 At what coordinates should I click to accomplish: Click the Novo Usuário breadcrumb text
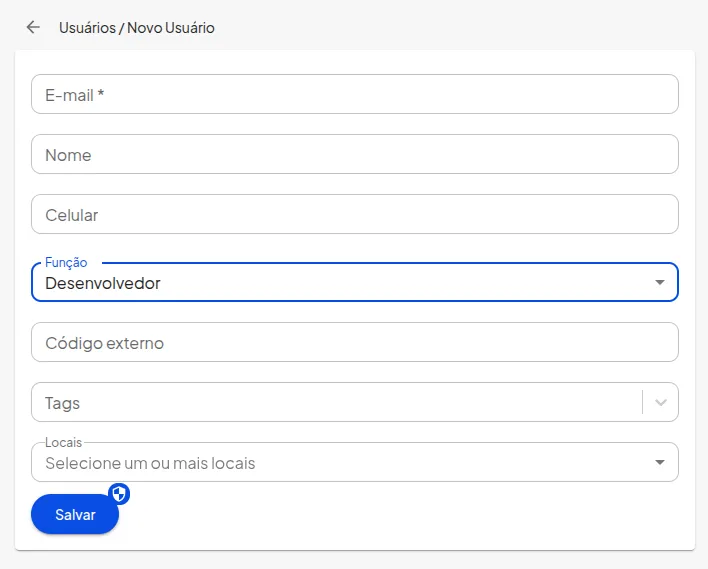pos(171,28)
